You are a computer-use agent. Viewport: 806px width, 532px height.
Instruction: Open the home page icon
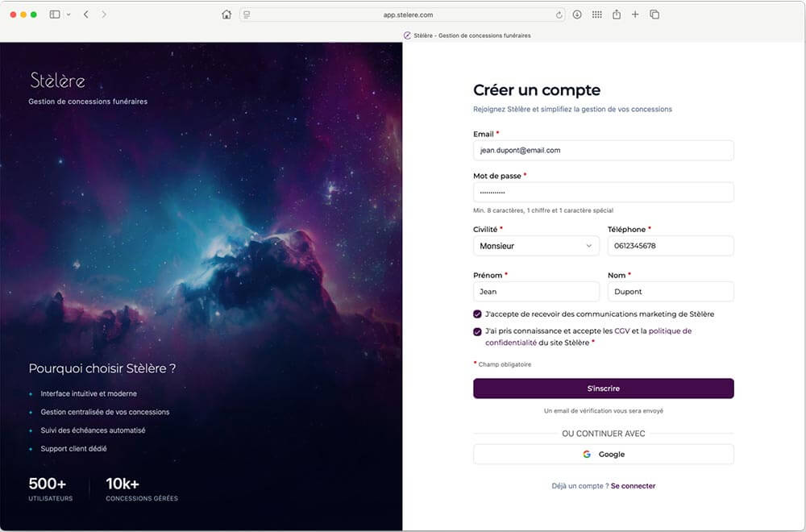tap(226, 15)
